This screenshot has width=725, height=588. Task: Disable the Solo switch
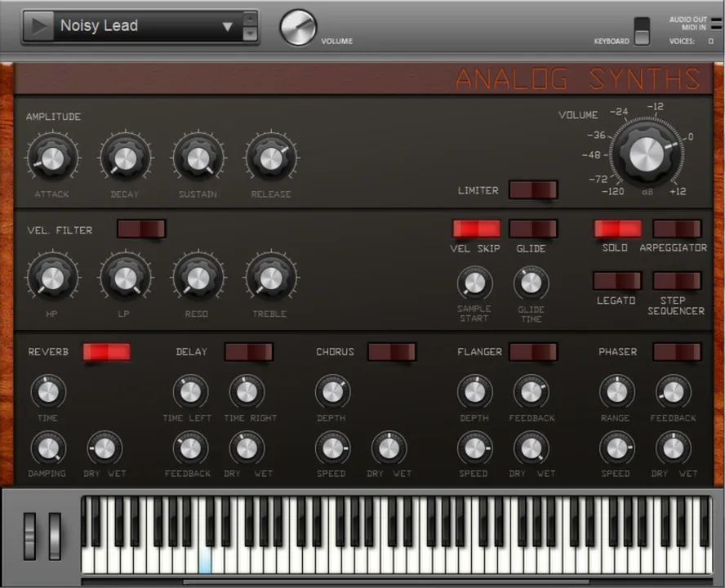point(618,229)
